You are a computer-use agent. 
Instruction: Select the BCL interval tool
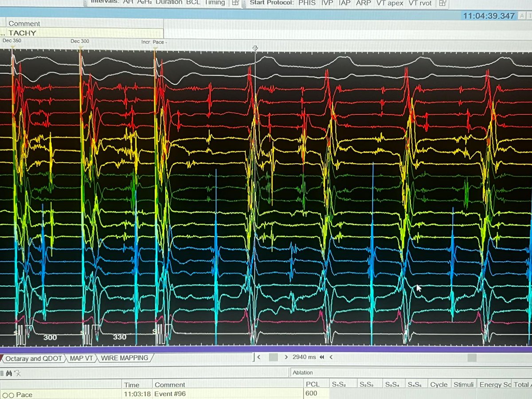[x=193, y=2]
